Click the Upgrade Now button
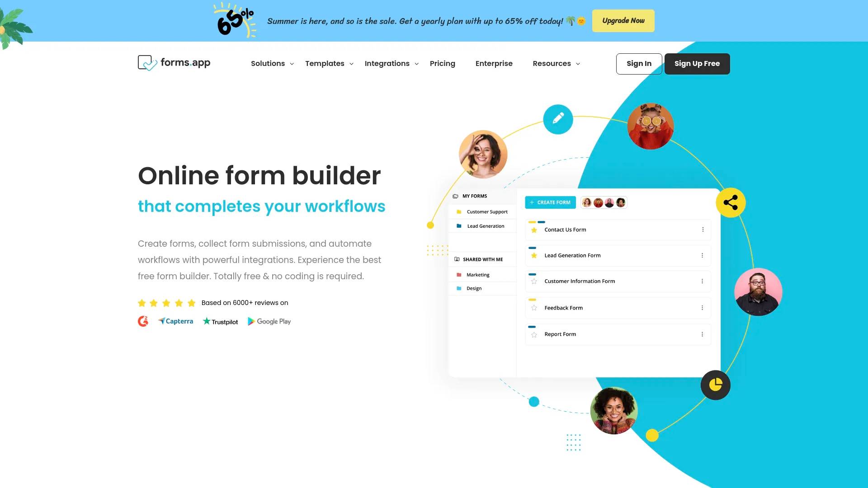 (x=623, y=21)
